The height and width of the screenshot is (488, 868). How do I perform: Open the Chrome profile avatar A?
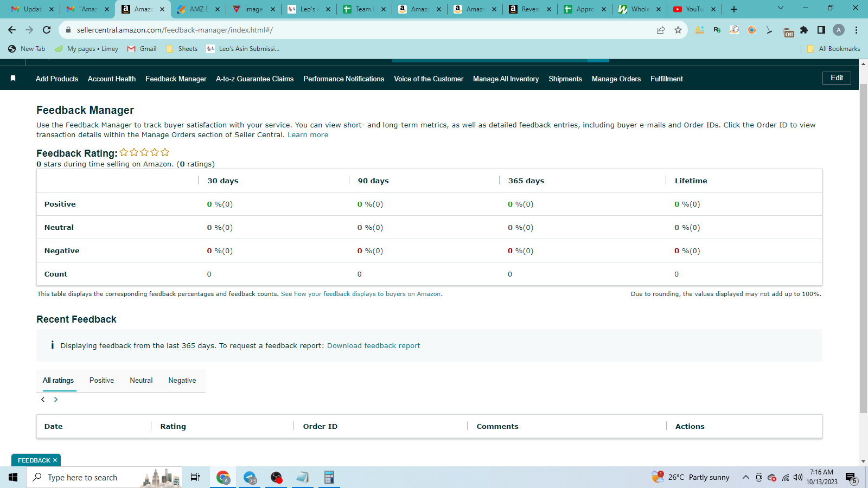(839, 30)
